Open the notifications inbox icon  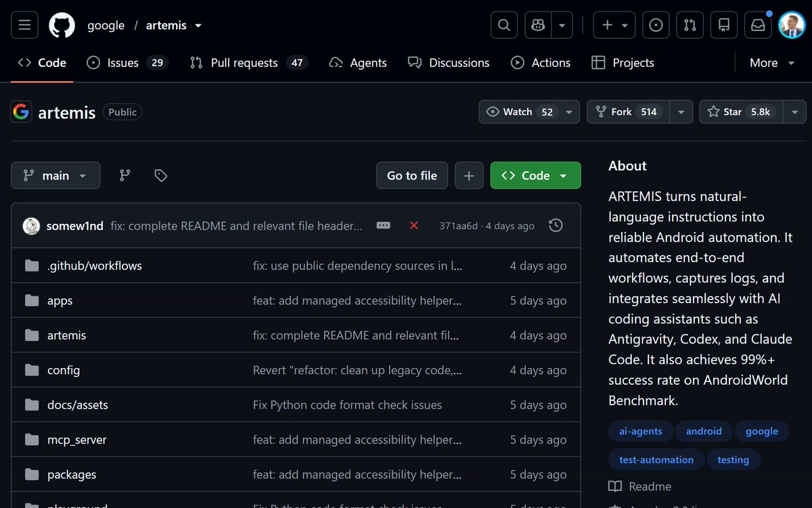click(x=759, y=25)
